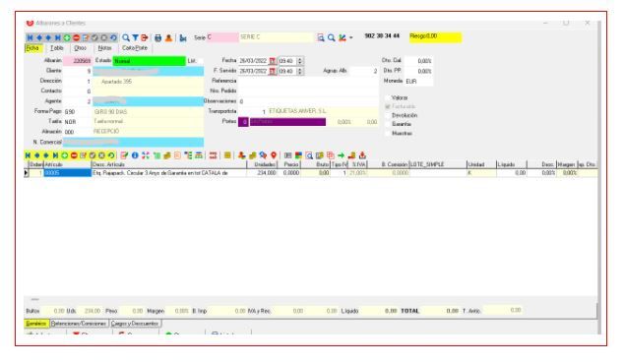The image size is (623, 364).
Task: Open the Notas tab
Action: pyautogui.click(x=104, y=48)
